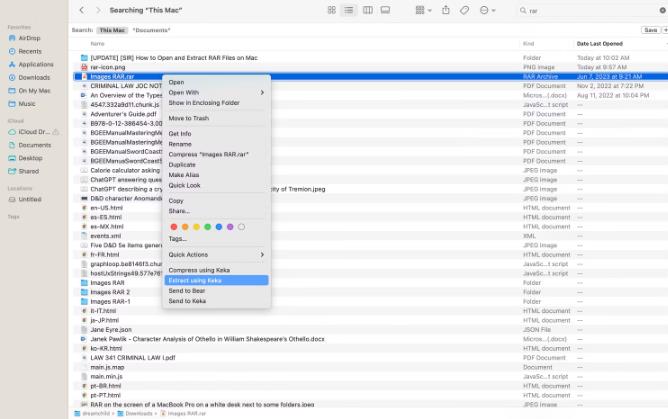Choose Compress "Images RAR.rar"
Screen dimensions: 668x419
[x=216, y=154]
